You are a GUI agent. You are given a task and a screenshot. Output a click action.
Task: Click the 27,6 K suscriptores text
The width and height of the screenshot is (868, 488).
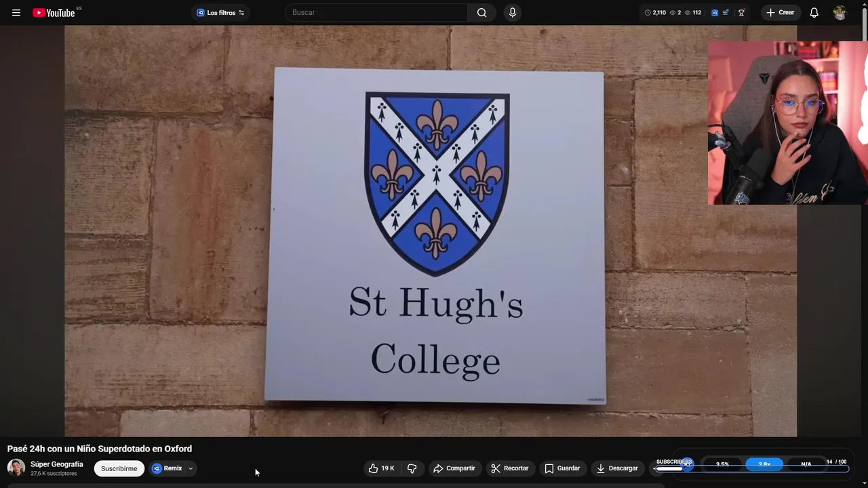pyautogui.click(x=54, y=474)
